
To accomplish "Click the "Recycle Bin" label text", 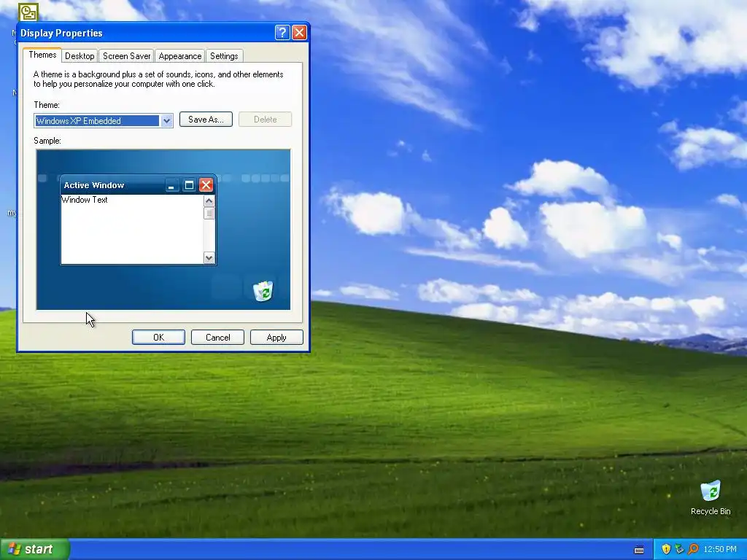I will pos(711,511).
